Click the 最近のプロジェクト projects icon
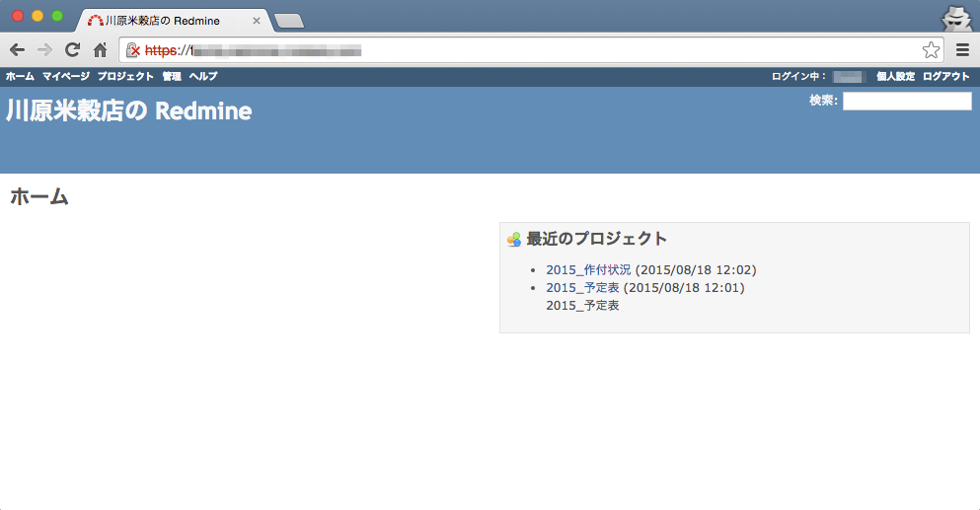This screenshot has width=980, height=510. pyautogui.click(x=514, y=240)
